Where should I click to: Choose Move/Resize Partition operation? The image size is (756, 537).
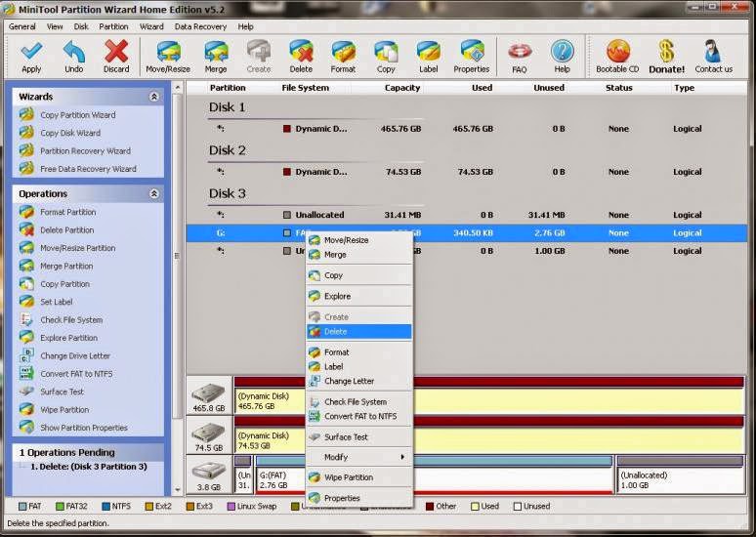[x=77, y=248]
